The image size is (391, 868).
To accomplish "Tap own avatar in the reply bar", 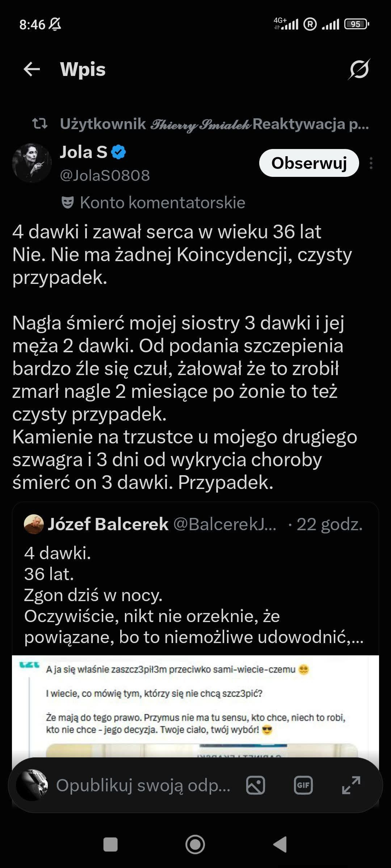I will coord(32,785).
